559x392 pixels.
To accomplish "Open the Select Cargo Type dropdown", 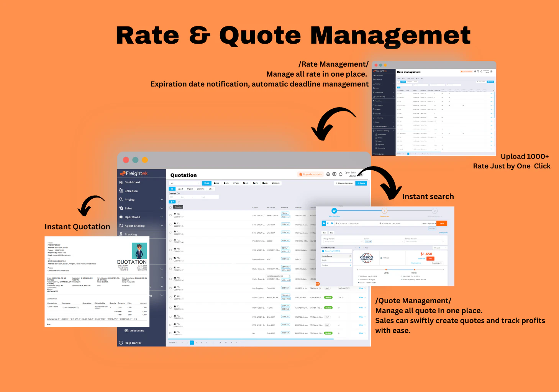I will coord(429,223).
